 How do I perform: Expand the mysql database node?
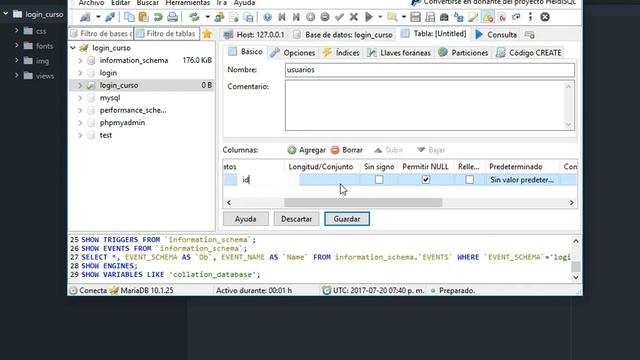pos(80,98)
